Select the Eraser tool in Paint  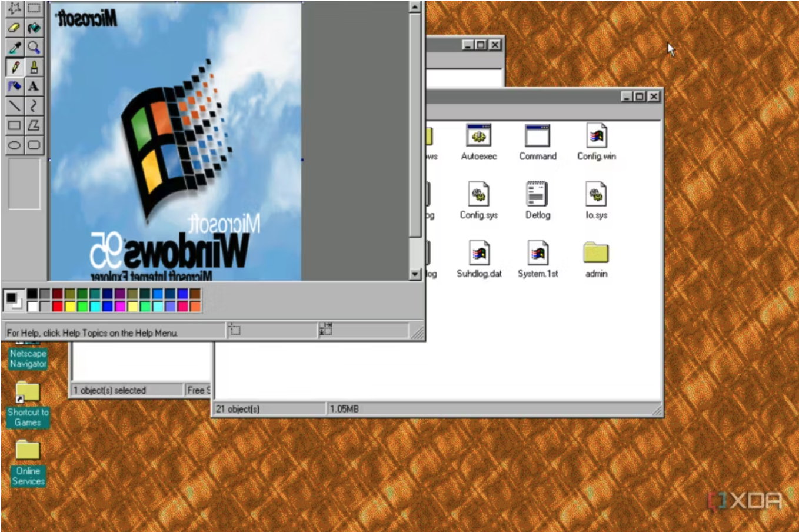pyautogui.click(x=15, y=28)
